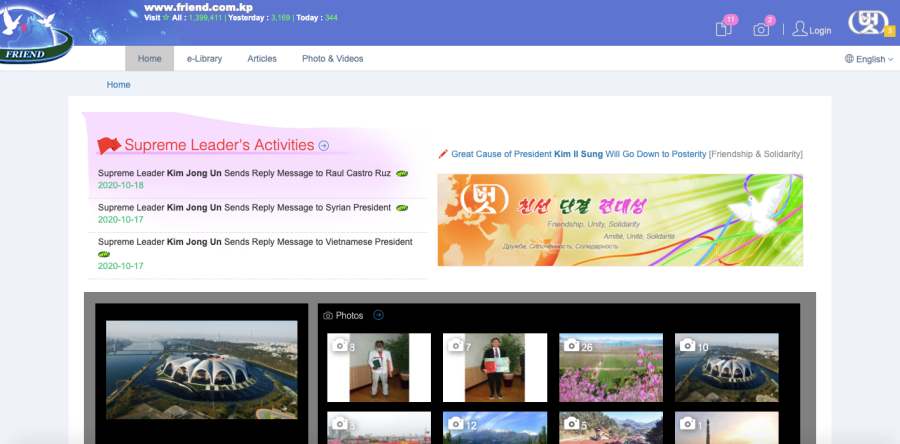Open Great Cause of President Kim Il Sung link
Viewport: 900px width, 444px height.
click(x=578, y=154)
